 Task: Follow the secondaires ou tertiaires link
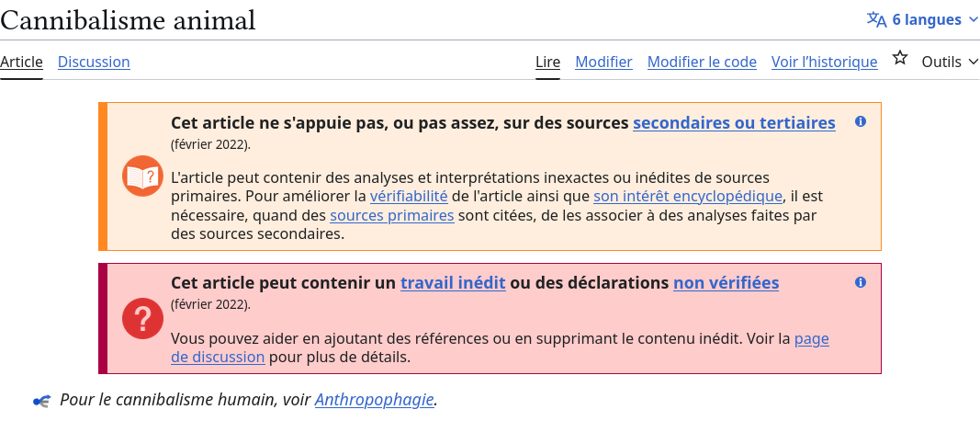coord(734,122)
